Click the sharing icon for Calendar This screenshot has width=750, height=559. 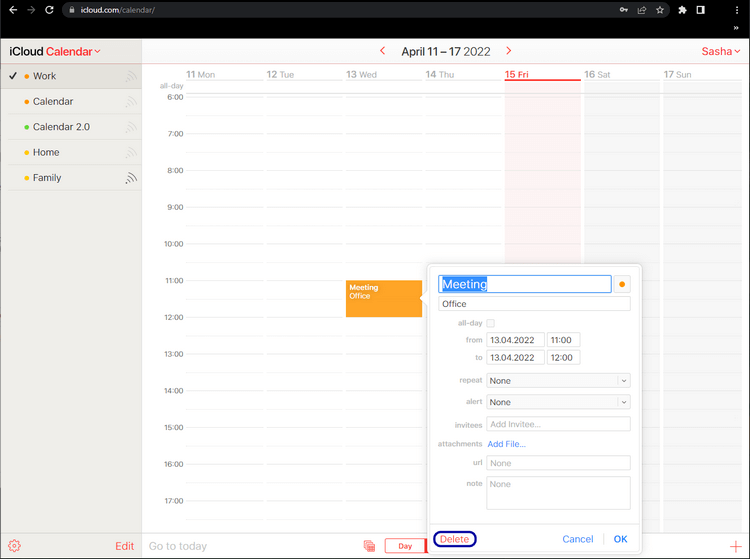coord(131,101)
